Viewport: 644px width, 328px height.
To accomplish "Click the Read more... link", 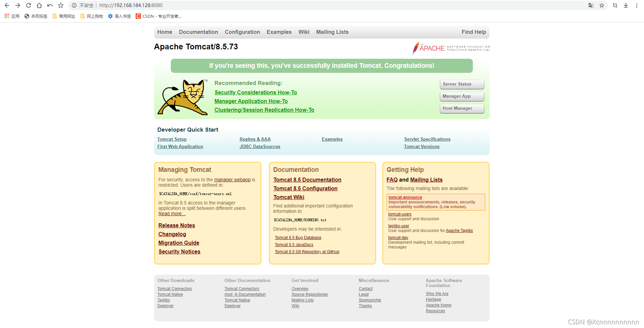I will point(172,214).
